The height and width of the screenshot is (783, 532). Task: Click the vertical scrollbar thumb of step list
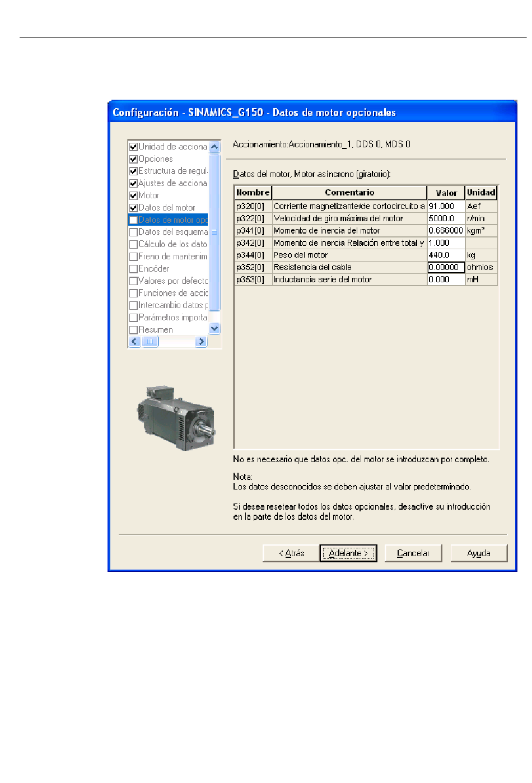pyautogui.click(x=214, y=231)
